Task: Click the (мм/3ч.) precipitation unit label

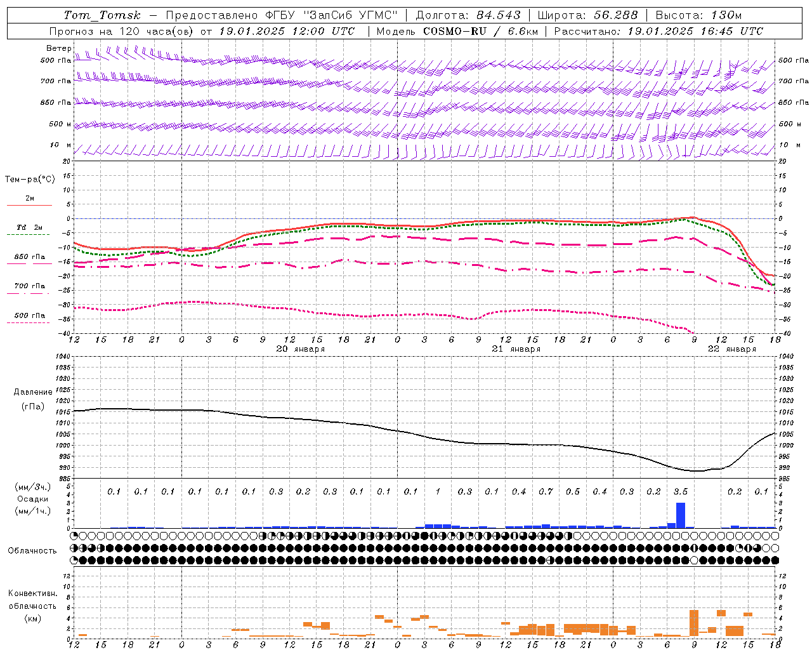Action: 33,487
